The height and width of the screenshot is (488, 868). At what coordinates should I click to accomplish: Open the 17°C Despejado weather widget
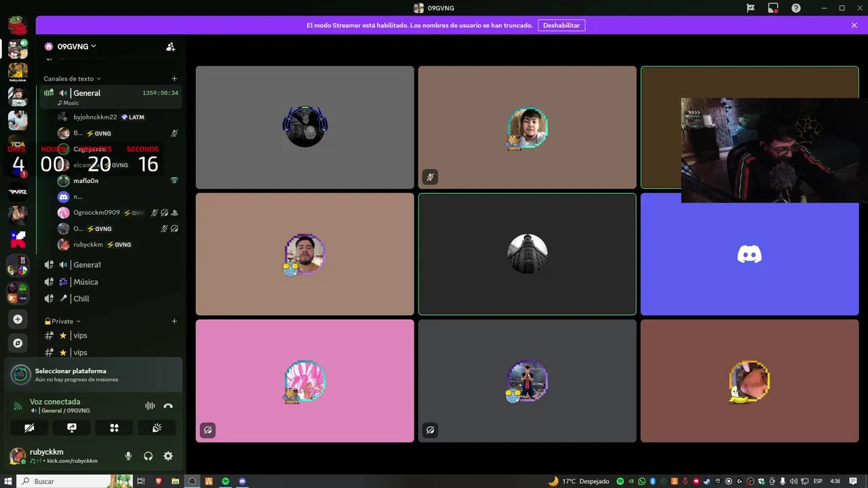pos(578,481)
